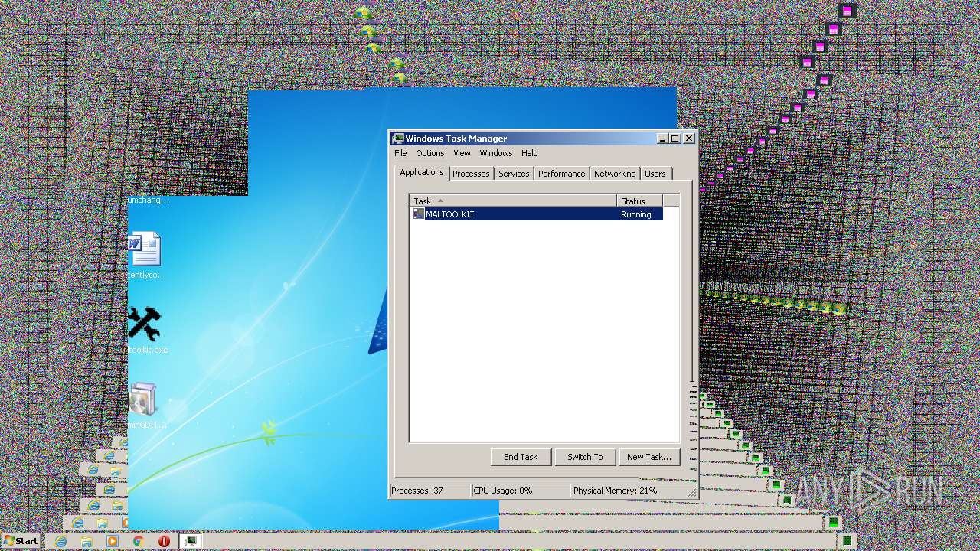Click the Processes: 37 status bar entry
The height and width of the screenshot is (551, 980).
430,491
